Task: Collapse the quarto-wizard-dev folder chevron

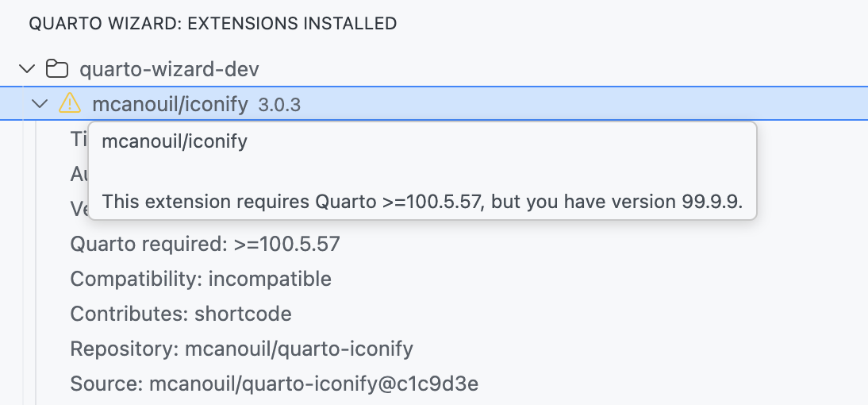Action: coord(29,69)
